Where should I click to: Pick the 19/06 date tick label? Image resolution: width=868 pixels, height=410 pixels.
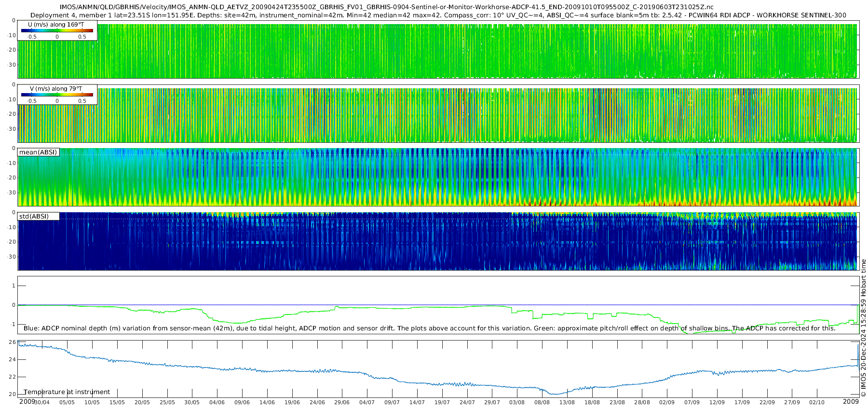click(292, 402)
